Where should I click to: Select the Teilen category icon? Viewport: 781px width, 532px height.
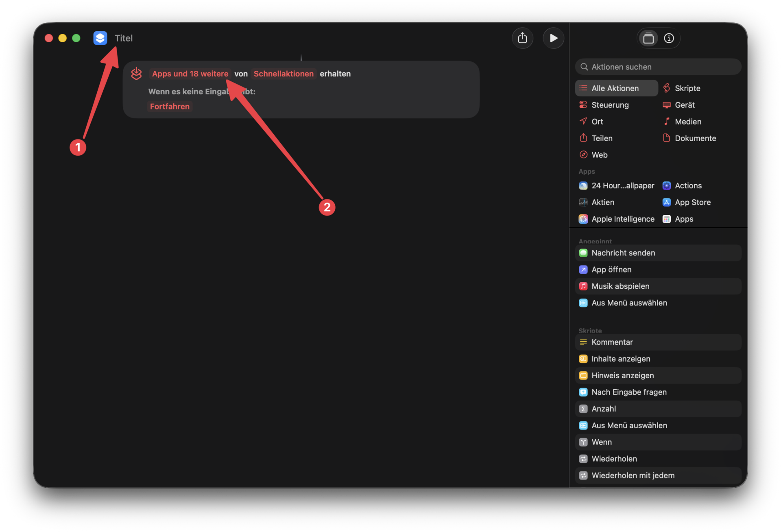coord(584,138)
